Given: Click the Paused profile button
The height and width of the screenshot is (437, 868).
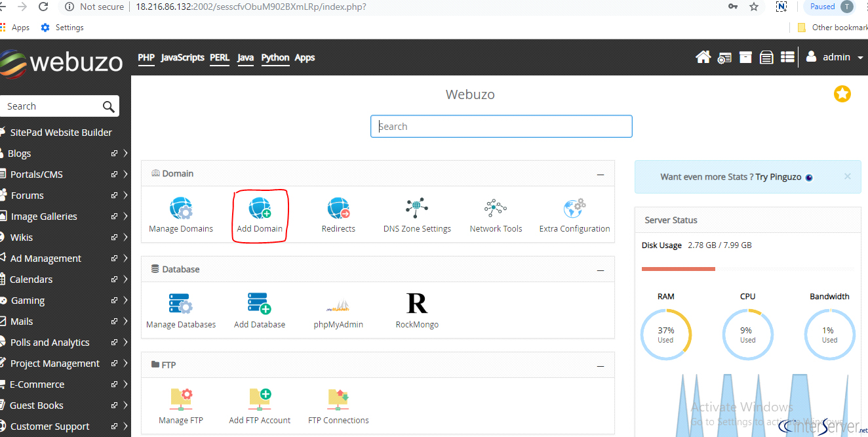Looking at the screenshot, I should [831, 7].
